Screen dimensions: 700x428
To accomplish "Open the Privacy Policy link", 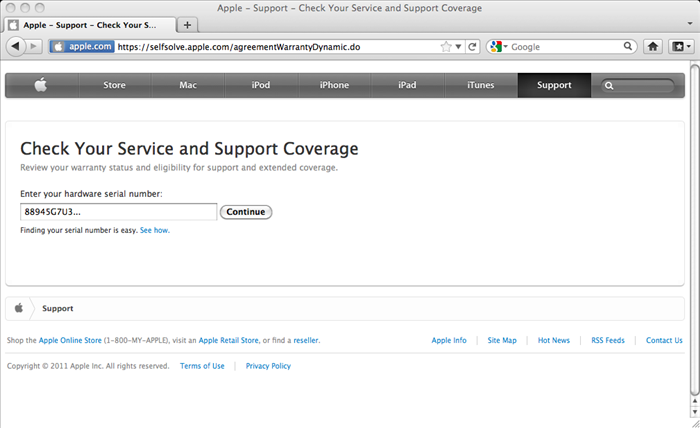I will click(268, 366).
